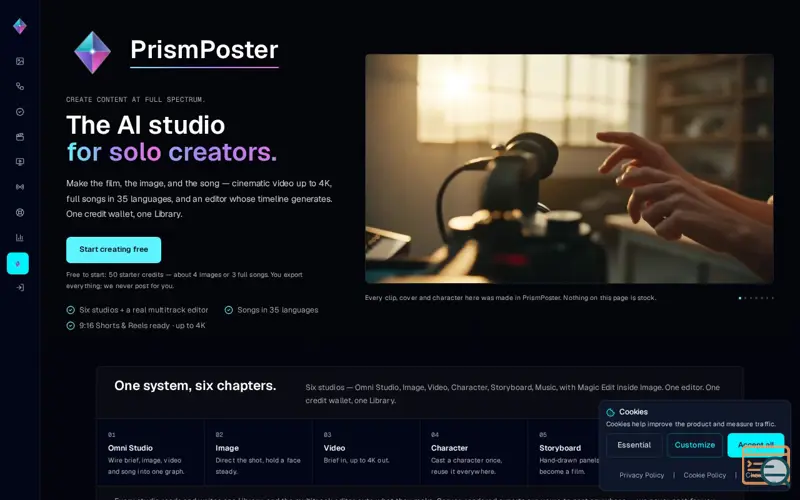Open the clapperboard icon in the sidebar
Screen dimensions: 800x500
point(20,137)
